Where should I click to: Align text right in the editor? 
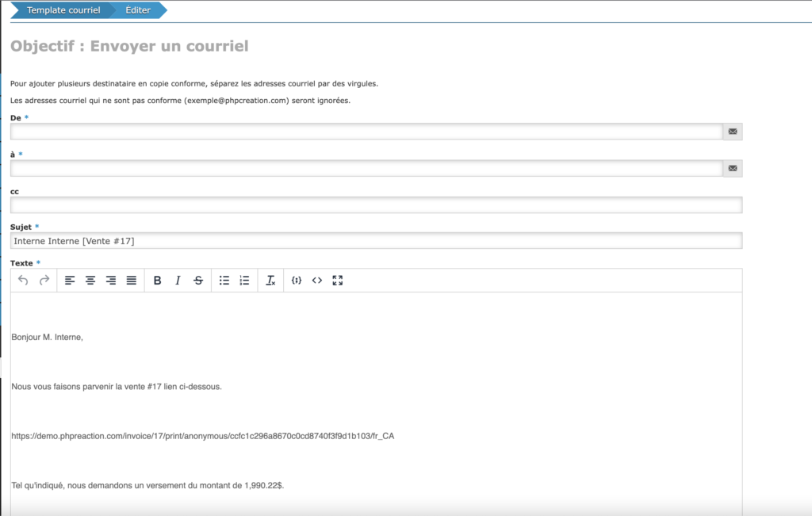tap(111, 281)
